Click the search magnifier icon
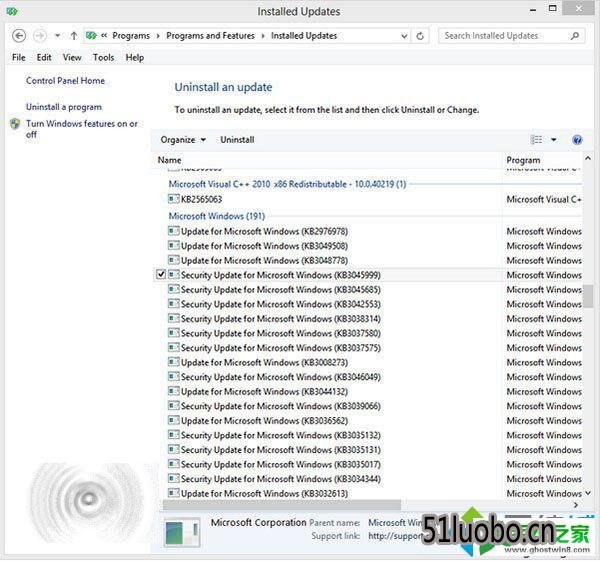600x561 pixels. coord(574,36)
